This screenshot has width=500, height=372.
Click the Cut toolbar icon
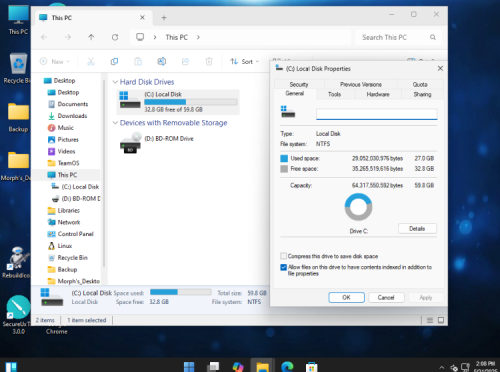click(91, 61)
